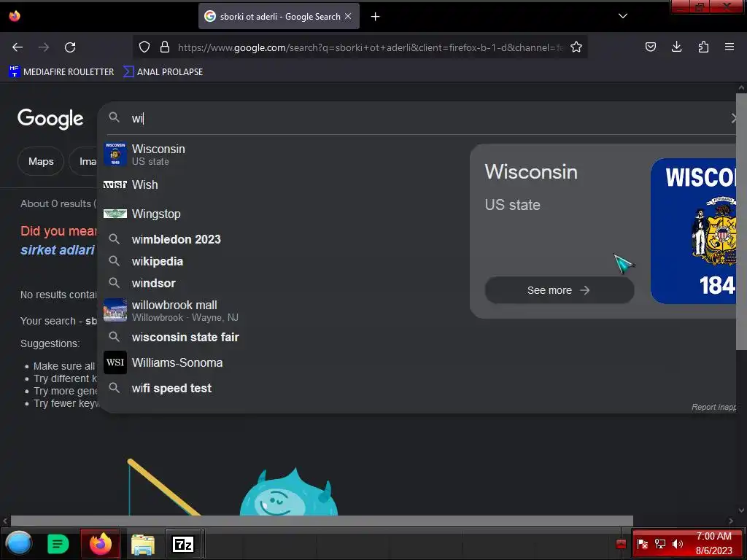Click the Firefox logo in title bar
Screen dimensions: 747x560
coord(15,16)
